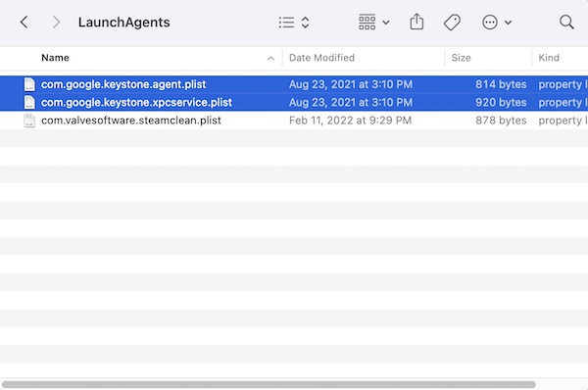Sort by the Kind column header

pos(549,58)
